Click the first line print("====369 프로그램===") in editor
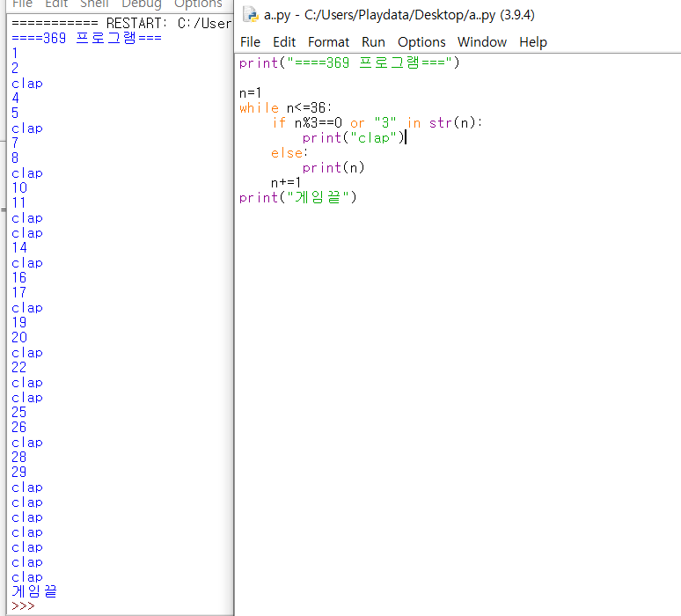The height and width of the screenshot is (616, 681). (349, 63)
